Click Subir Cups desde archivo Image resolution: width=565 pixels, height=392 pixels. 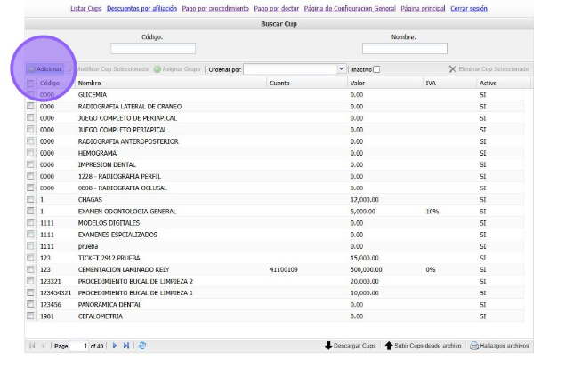point(423,345)
